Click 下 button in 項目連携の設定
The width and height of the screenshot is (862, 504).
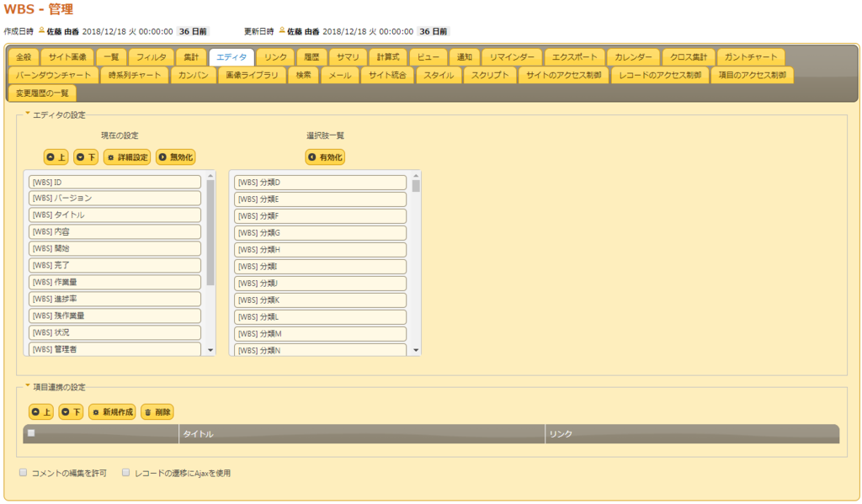pos(71,412)
